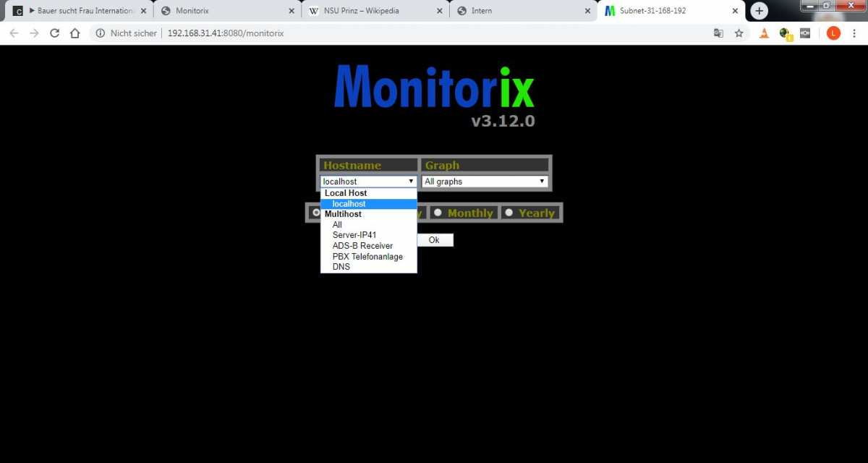Choose 'All' under Multihost
868x463 pixels.
[369, 225]
